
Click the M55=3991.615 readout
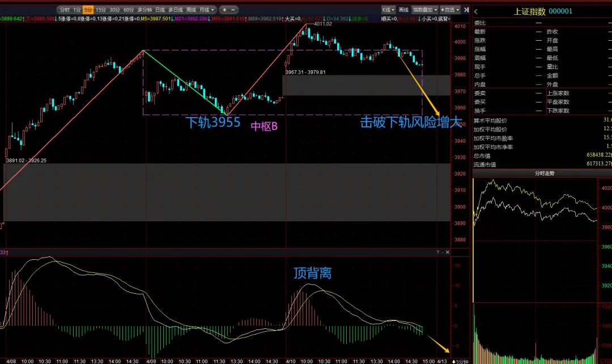[x=228, y=19]
